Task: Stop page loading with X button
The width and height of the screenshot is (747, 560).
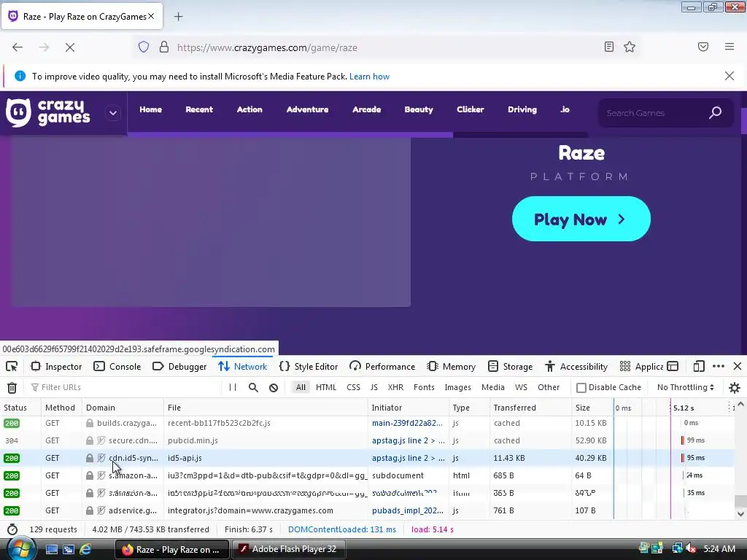Action: coord(70,47)
